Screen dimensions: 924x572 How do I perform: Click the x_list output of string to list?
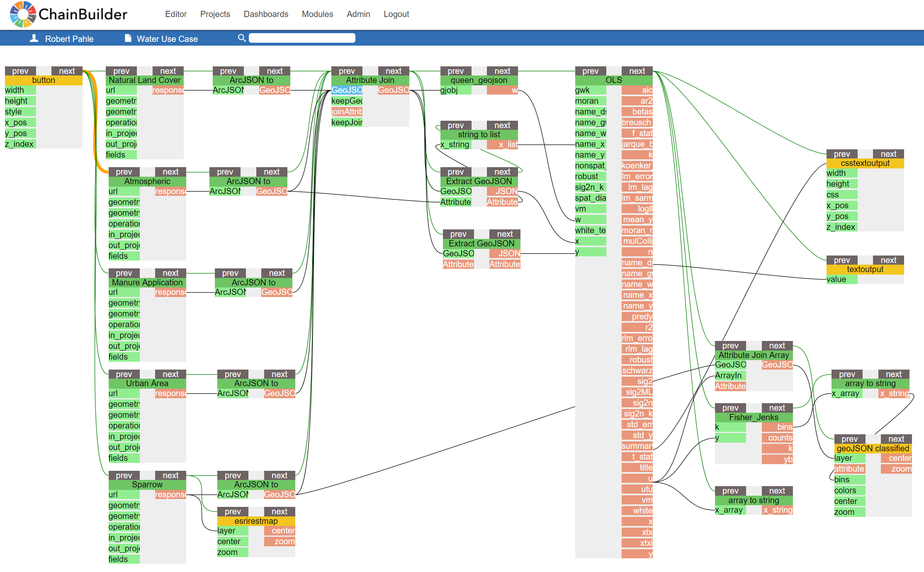pos(503,144)
